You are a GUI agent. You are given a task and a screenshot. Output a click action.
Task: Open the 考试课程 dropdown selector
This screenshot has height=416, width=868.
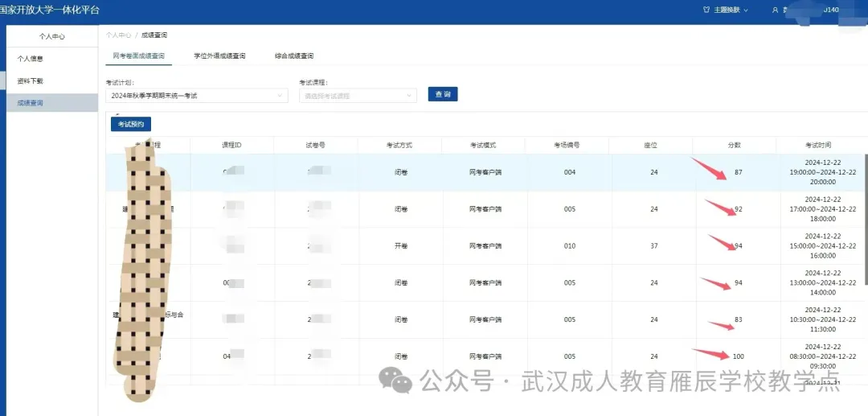(358, 96)
